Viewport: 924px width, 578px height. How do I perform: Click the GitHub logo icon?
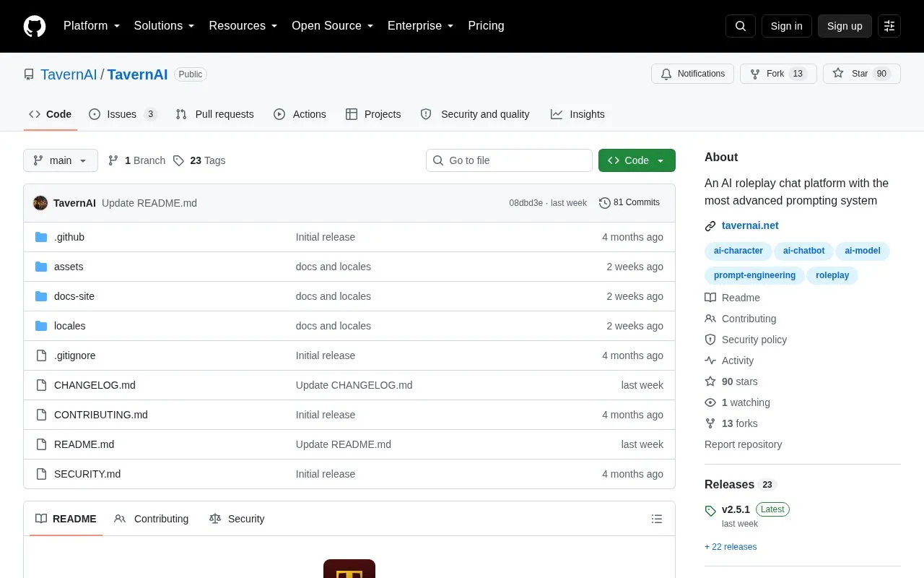(35, 26)
